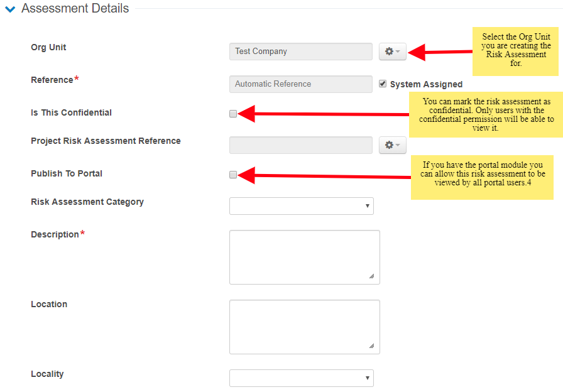This screenshot has width=563, height=392.
Task: Select the yellow confidential permission note
Action: [x=486, y=114]
